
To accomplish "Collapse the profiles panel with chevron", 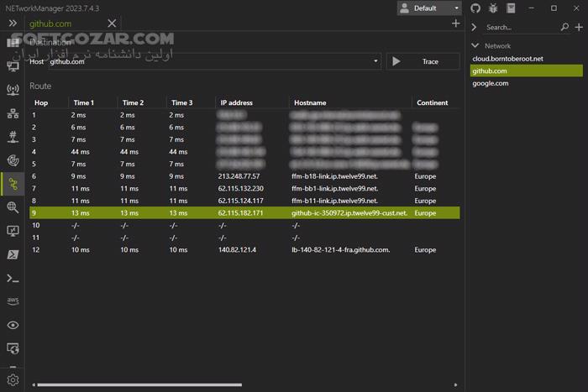I will (474, 27).
